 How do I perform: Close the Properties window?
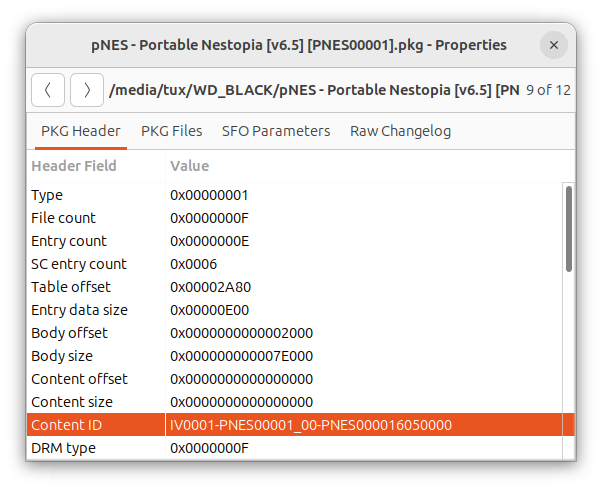(553, 45)
